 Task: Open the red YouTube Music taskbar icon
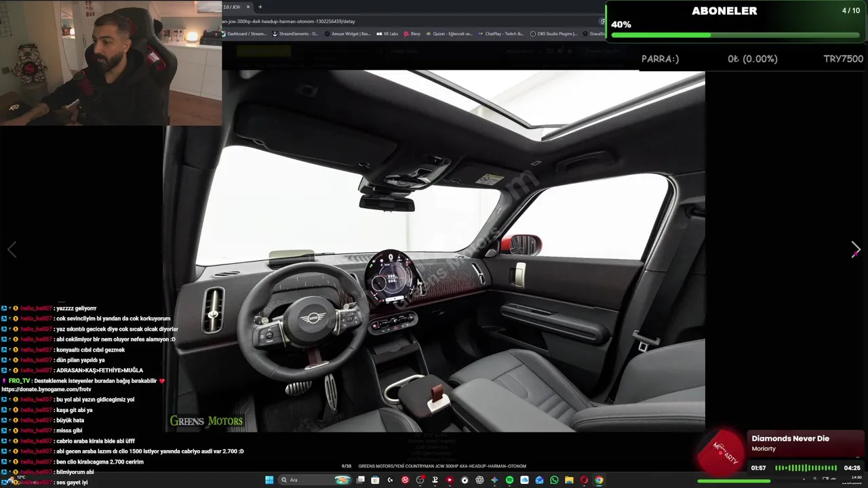tap(450, 480)
